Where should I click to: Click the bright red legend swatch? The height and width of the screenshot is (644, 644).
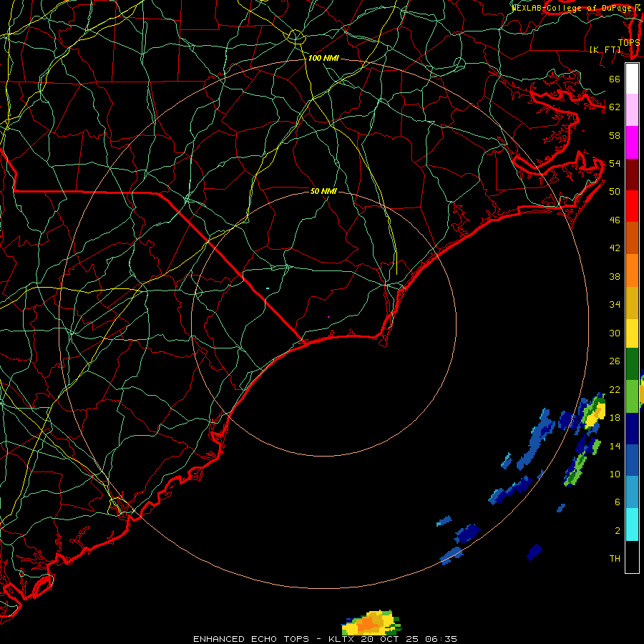[632, 206]
